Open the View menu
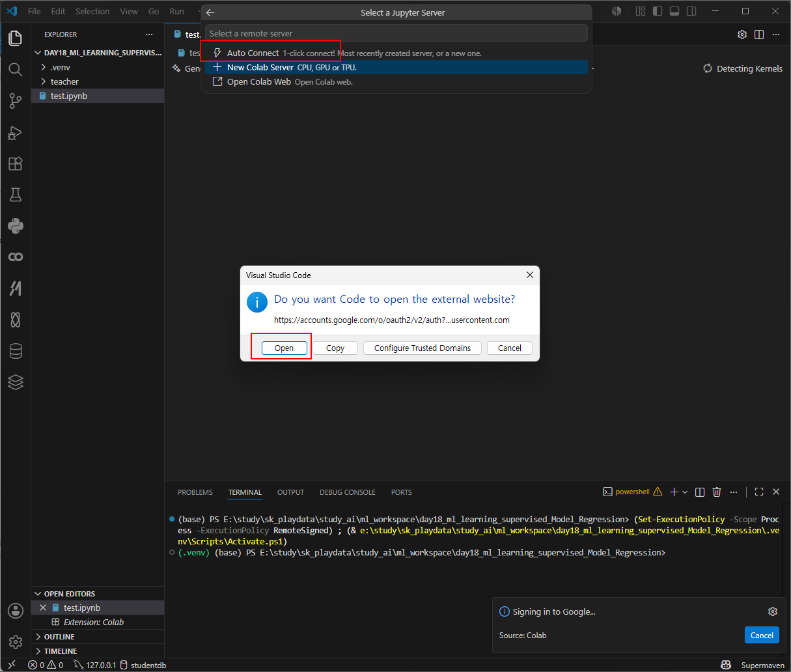The width and height of the screenshot is (791, 672). coord(129,11)
